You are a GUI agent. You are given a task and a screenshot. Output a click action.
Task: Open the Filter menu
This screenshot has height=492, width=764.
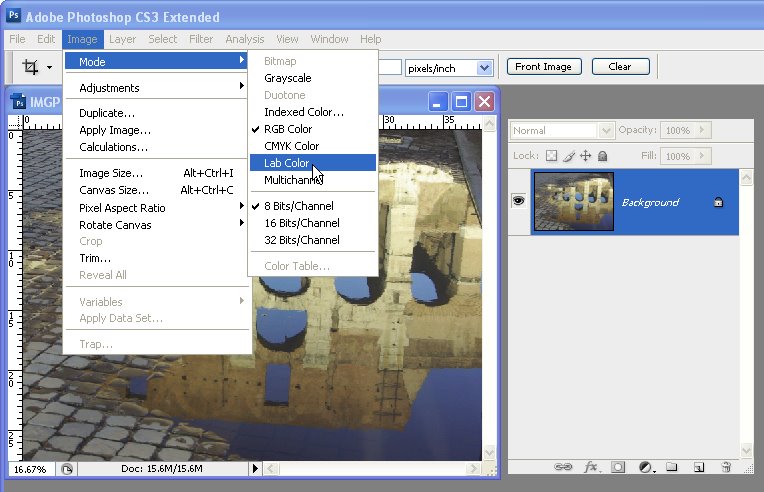(x=201, y=39)
